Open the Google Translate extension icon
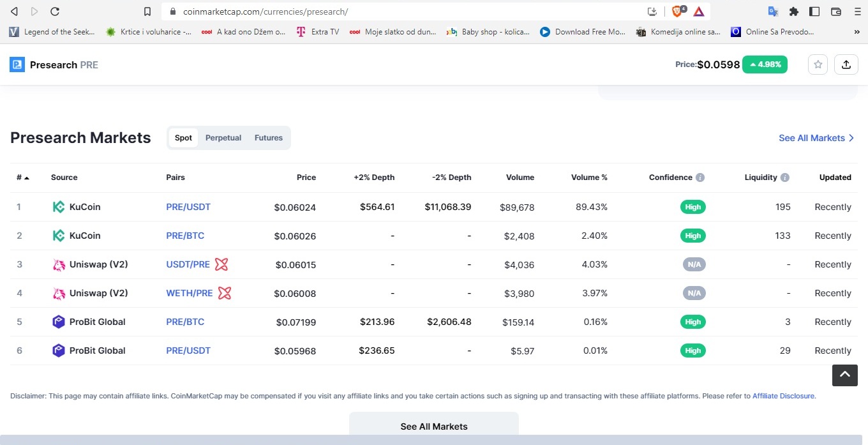 coord(773,11)
